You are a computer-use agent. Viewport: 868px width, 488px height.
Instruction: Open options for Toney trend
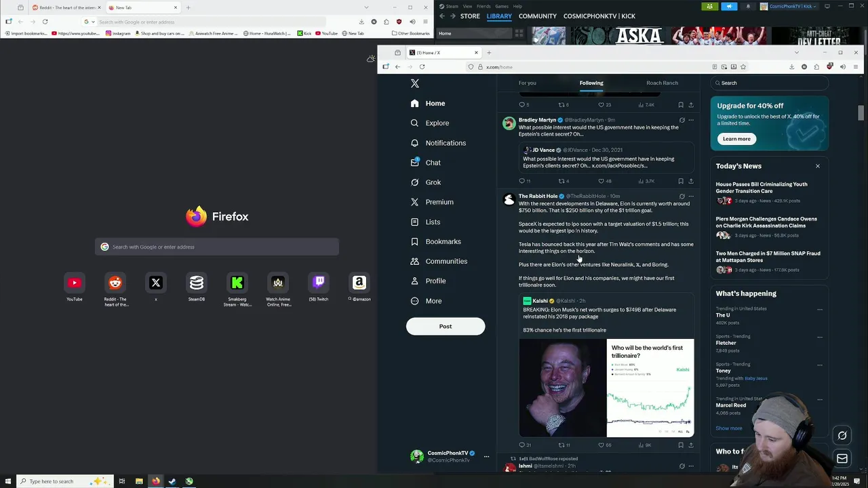820,365
